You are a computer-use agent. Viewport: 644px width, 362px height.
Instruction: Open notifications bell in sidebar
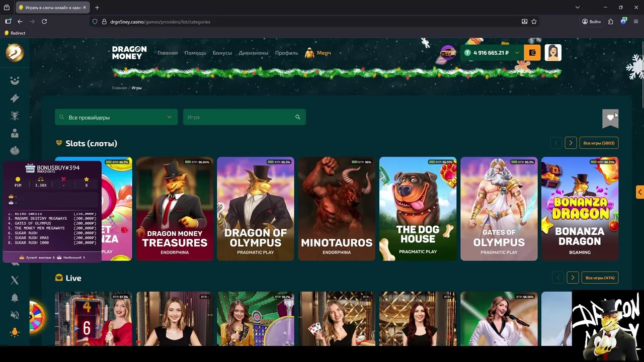point(15,298)
